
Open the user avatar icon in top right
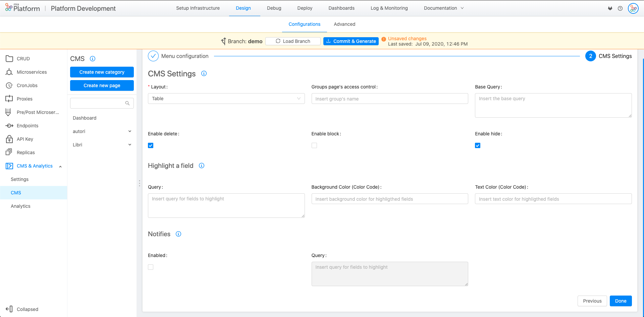633,8
